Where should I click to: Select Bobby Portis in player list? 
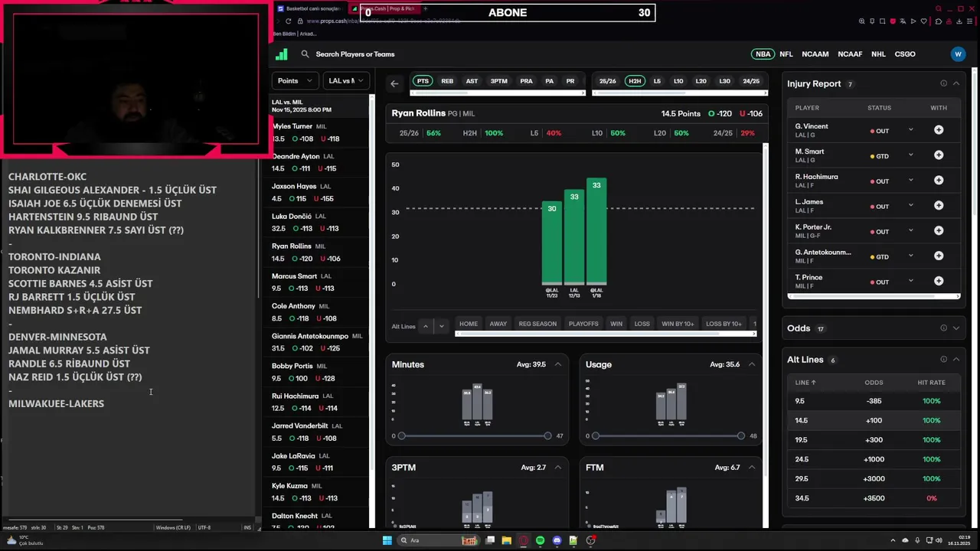click(x=317, y=372)
